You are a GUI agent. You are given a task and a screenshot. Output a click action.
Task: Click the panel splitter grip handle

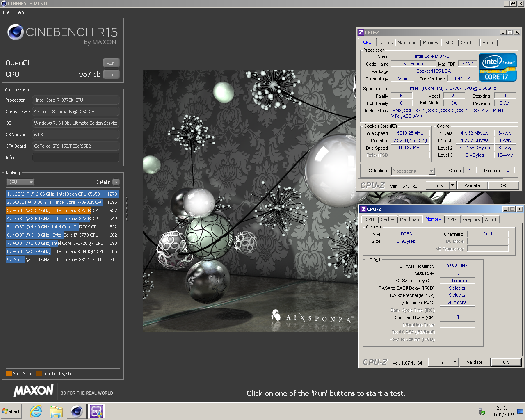point(127,209)
